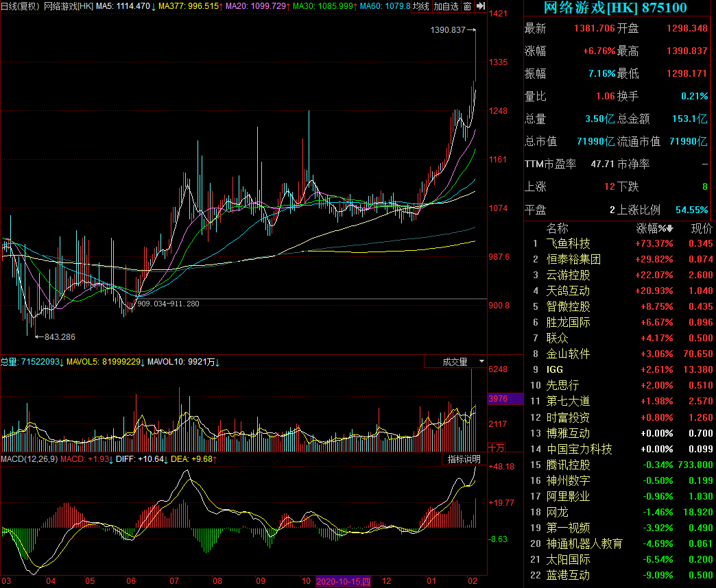The image size is (716, 588).
Task: Select 恒泰裕集团 stock row
Action: [620, 259]
